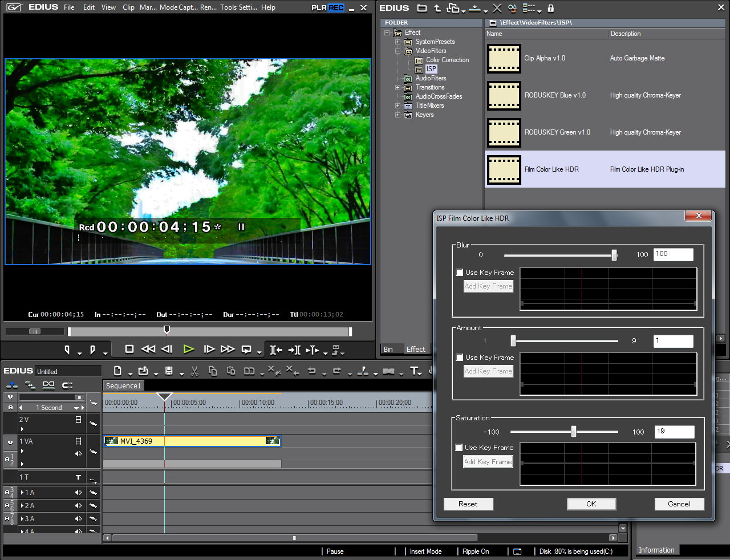This screenshot has width=730, height=560.
Task: Open the Edit menu
Action: pos(89,7)
